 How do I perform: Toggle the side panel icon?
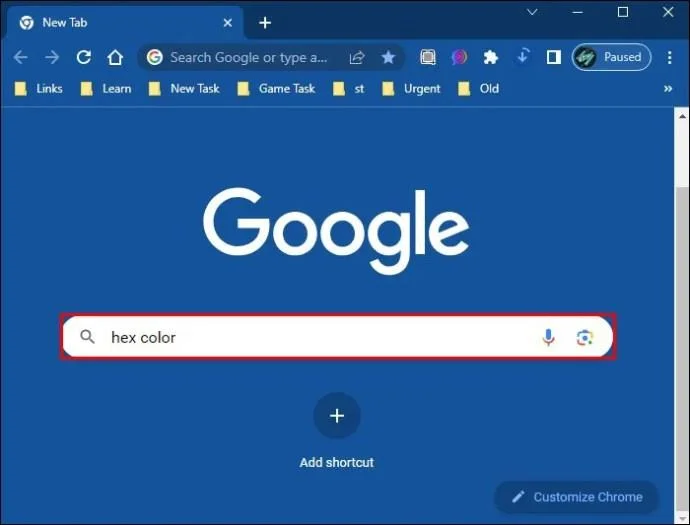pyautogui.click(x=553, y=57)
